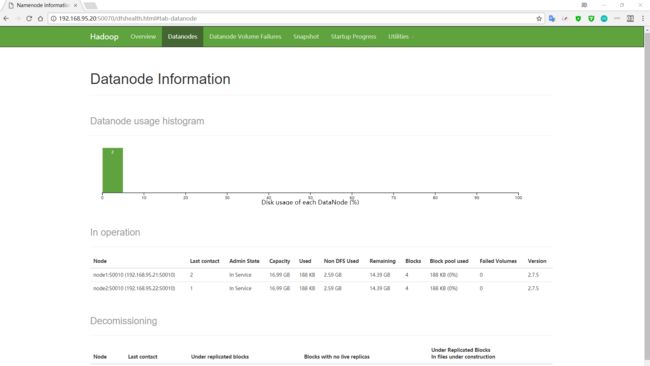Click the Decomissioning section heading
Screen dimensions: 650x366
(124, 321)
